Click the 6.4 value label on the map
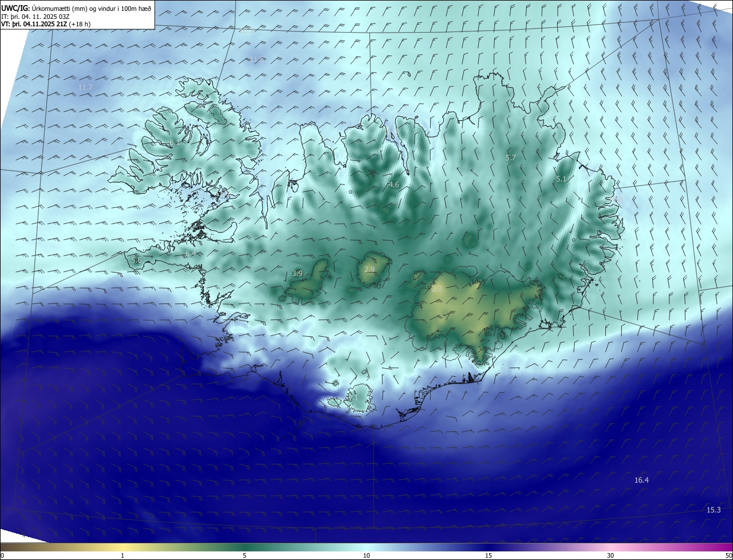 [191, 253]
